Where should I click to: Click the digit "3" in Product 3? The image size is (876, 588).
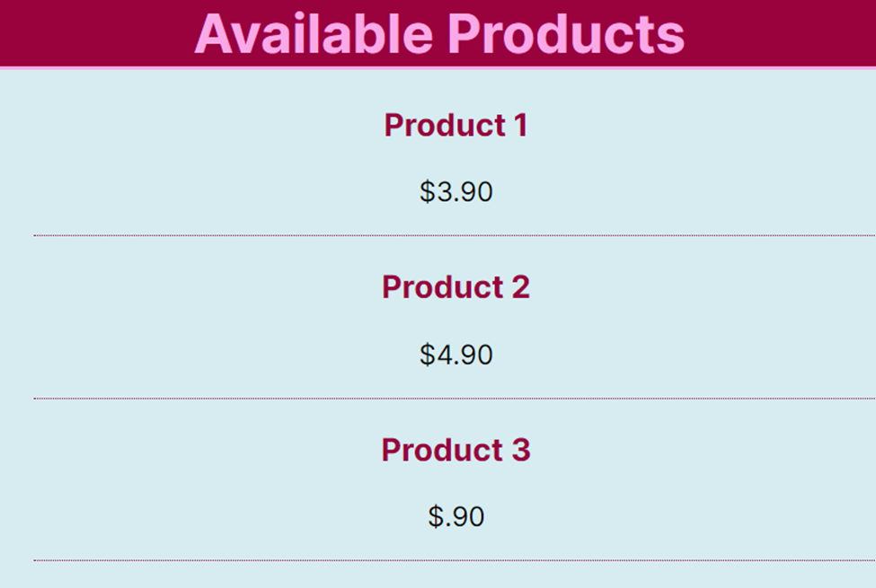pos(521,450)
